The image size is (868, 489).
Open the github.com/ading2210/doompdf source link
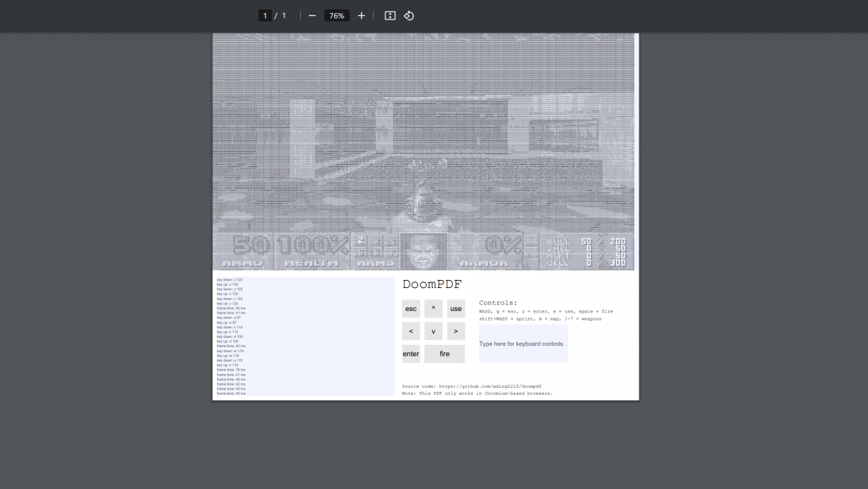(490, 387)
